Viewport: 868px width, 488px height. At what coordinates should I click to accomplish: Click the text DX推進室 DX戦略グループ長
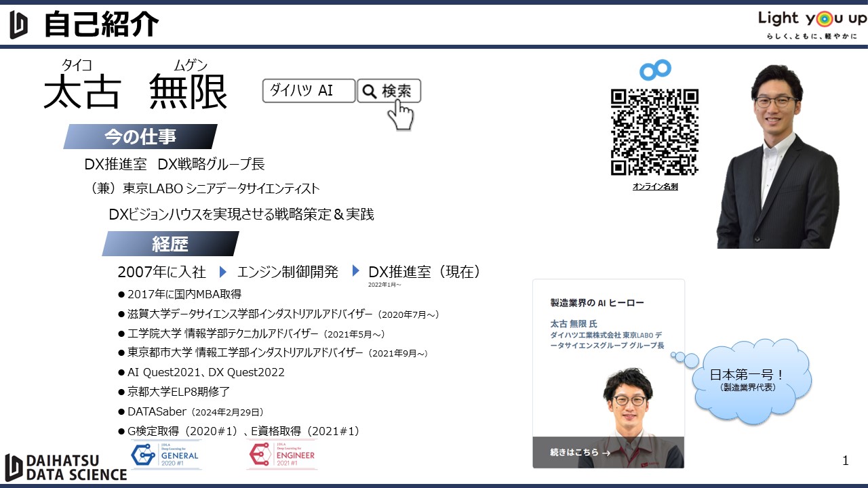[174, 164]
